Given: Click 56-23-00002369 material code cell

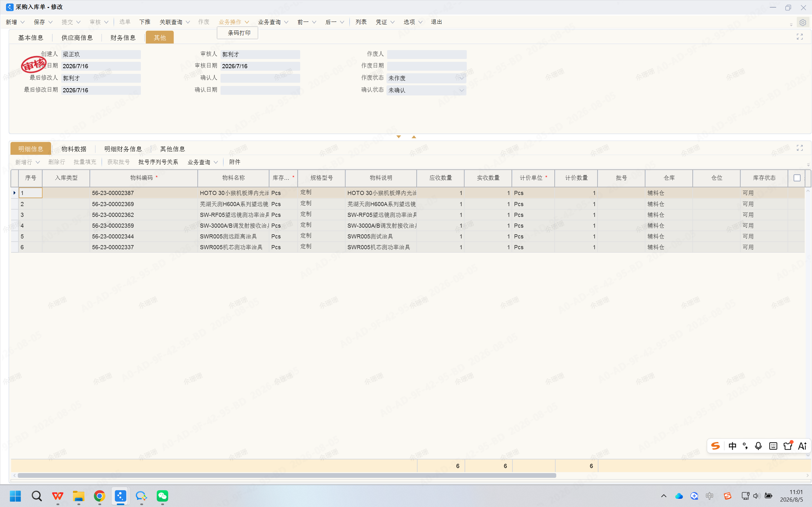Looking at the screenshot, I should click(144, 204).
